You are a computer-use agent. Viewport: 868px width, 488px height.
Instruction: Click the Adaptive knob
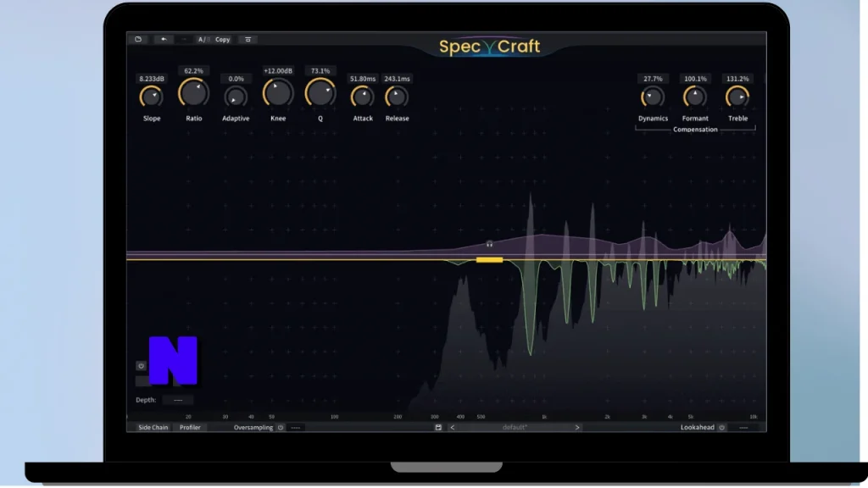[x=236, y=97]
